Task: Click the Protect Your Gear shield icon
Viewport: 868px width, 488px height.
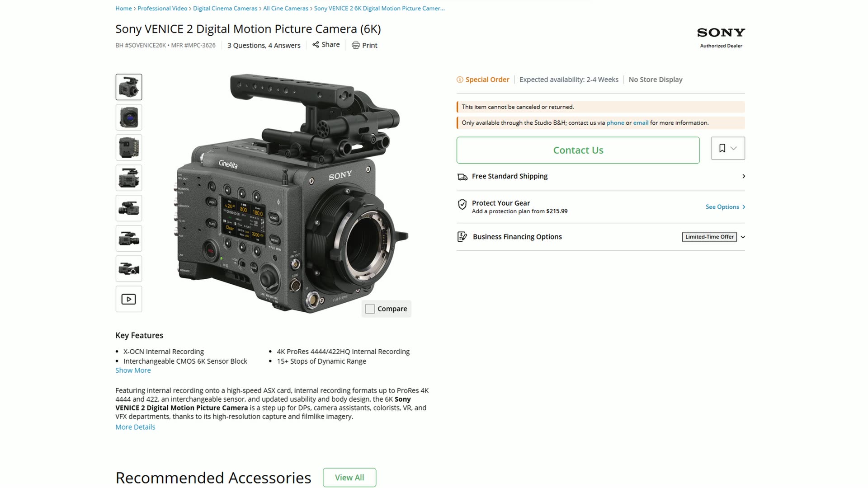Action: point(462,205)
